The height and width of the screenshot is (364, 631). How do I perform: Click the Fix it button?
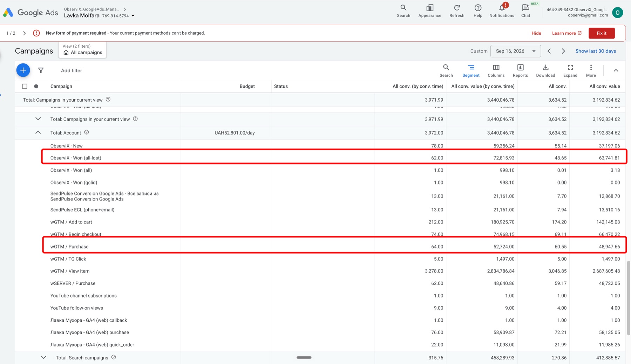602,33
